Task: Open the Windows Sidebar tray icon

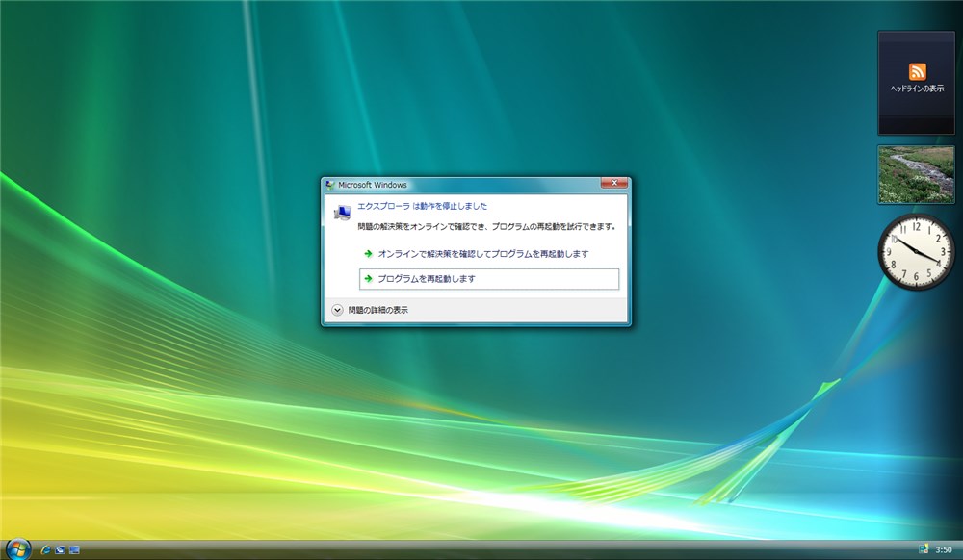Action: [924, 549]
